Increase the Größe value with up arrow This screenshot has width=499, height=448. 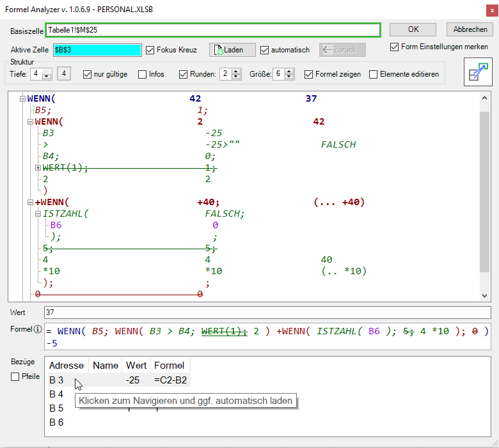coord(289,71)
